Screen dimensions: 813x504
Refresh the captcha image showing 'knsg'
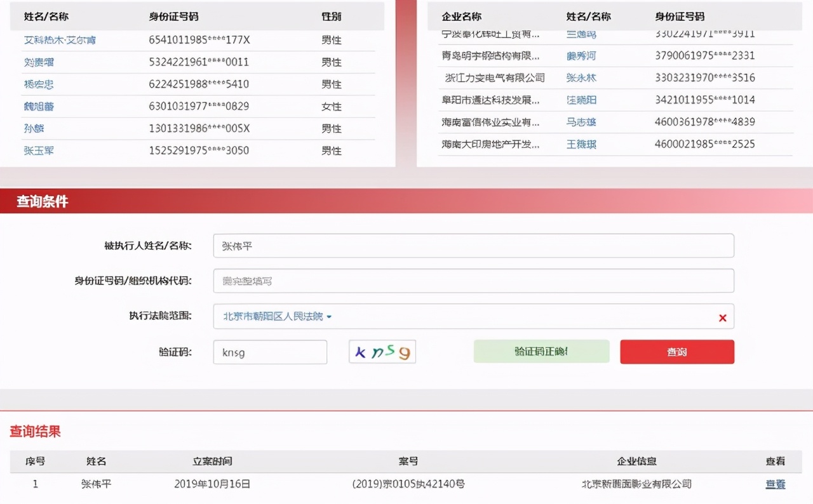tap(382, 352)
